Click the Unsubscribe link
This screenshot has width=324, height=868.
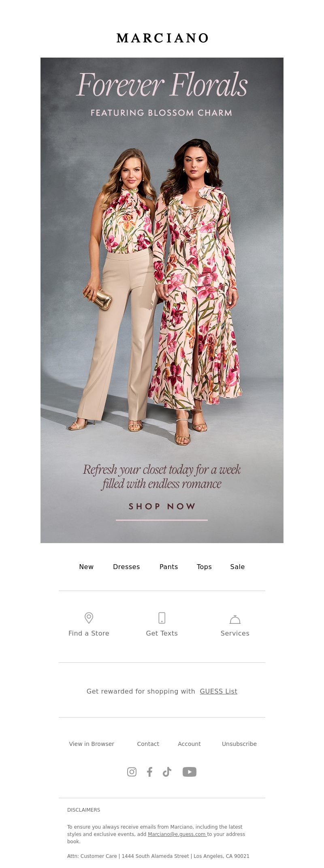click(x=239, y=744)
